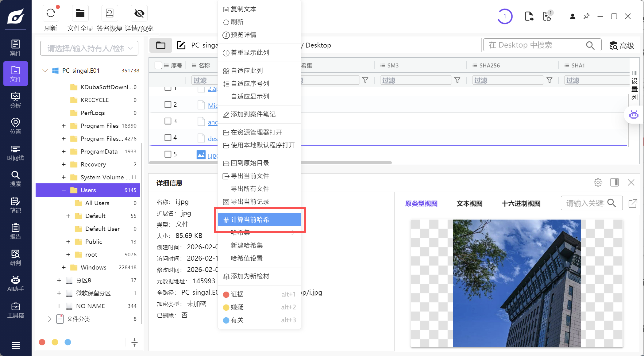Screen dimensions: 644x356
Task: Pop out the preview in external window
Action: pos(633,203)
